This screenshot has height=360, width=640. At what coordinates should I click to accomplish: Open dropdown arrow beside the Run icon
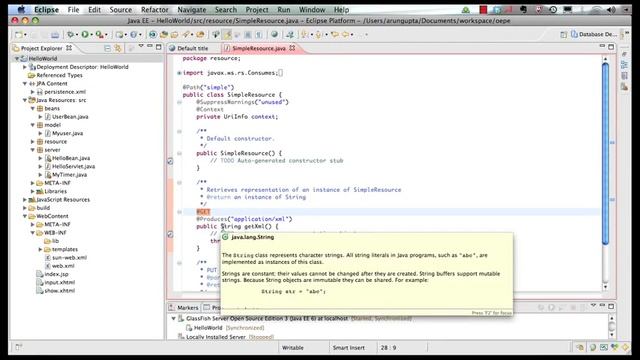91,35
